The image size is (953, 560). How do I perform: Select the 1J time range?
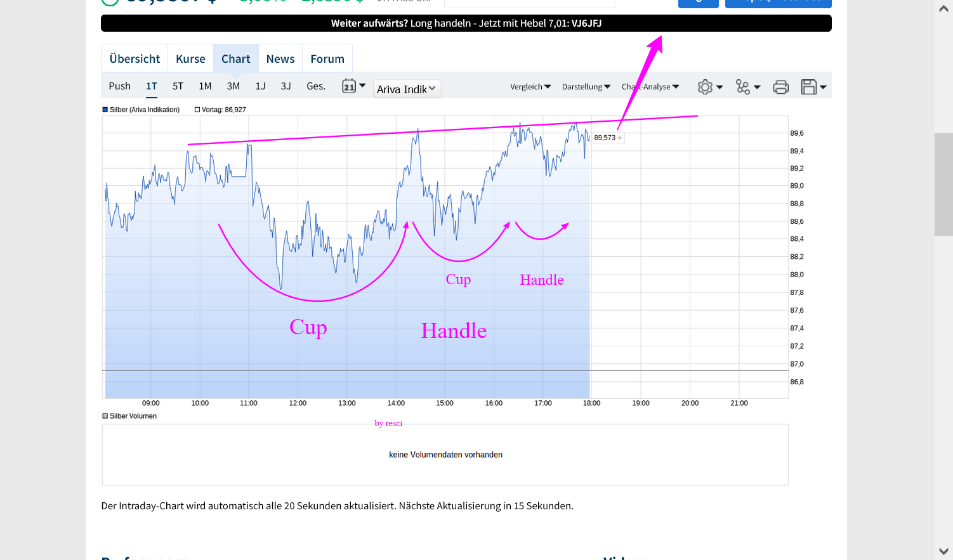(260, 86)
